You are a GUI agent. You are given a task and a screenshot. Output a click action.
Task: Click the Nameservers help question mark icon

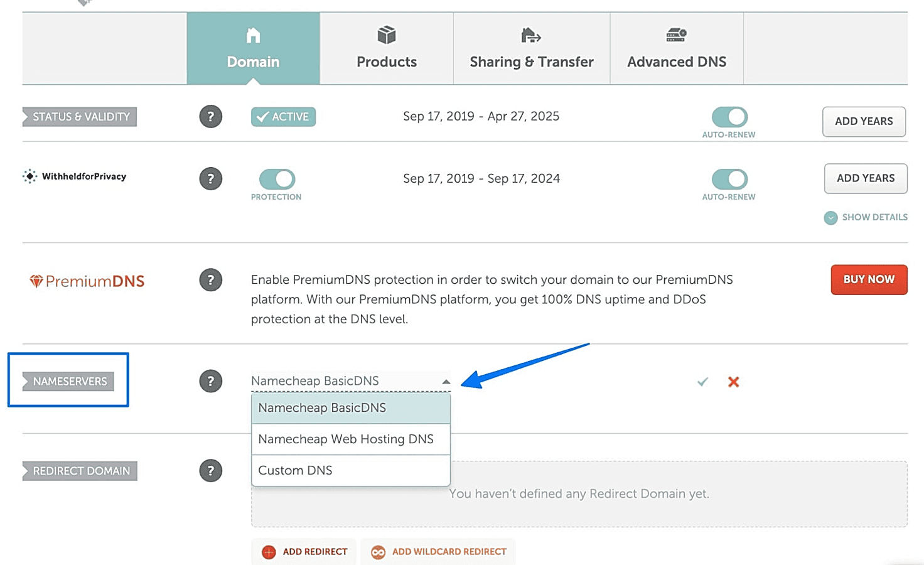211,381
